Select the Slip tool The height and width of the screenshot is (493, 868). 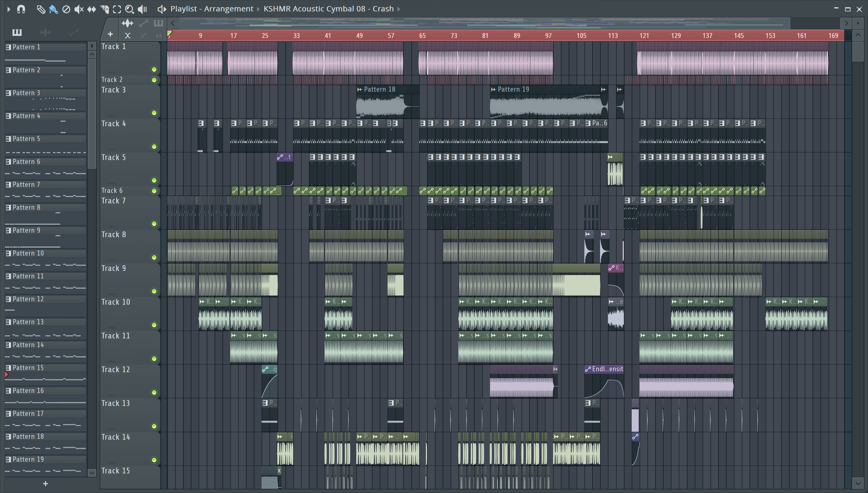pyautogui.click(x=91, y=9)
